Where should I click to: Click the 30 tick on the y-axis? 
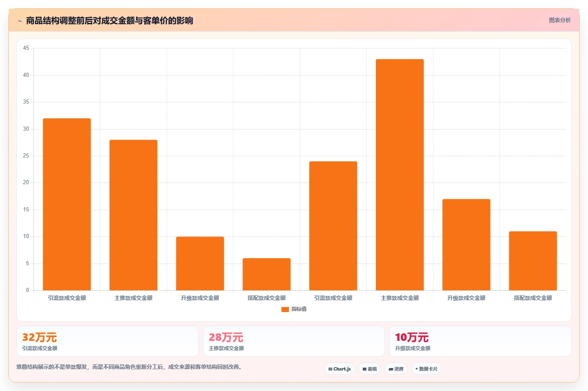26,129
